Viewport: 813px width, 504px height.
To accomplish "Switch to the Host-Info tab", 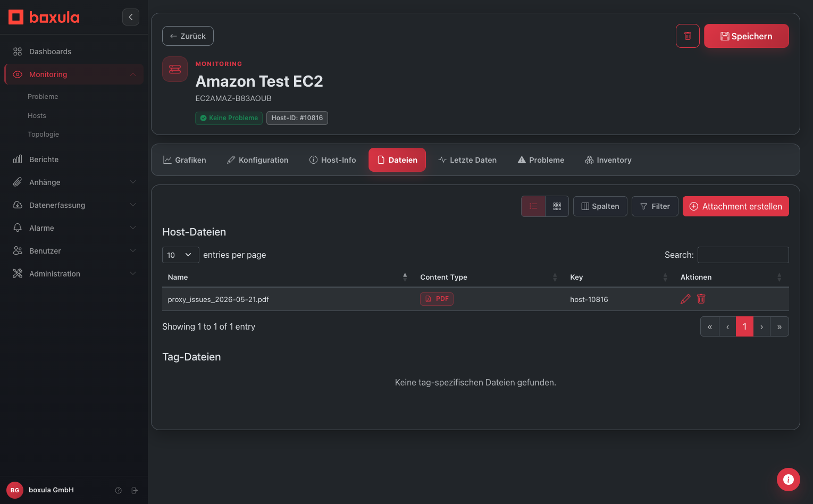I will point(333,160).
